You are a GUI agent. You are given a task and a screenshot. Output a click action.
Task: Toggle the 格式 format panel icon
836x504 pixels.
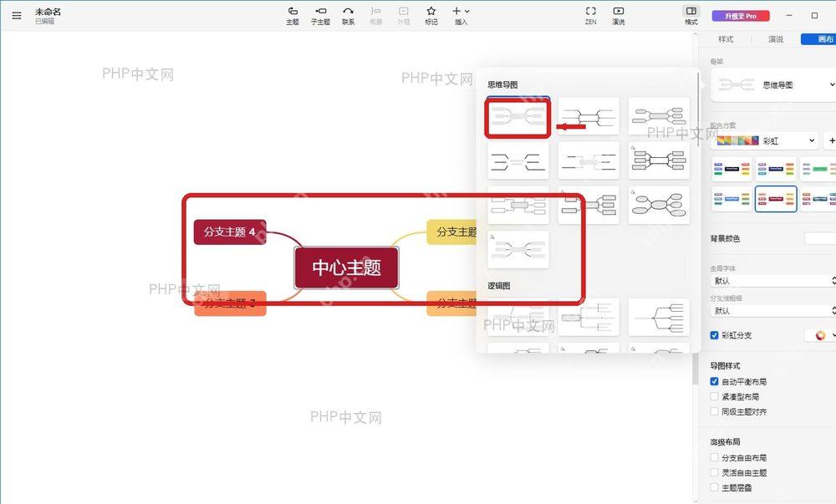point(691,15)
